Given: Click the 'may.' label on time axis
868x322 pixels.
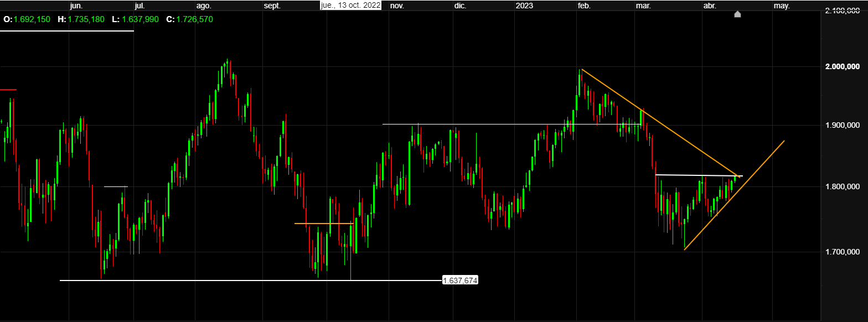Looking at the screenshot, I should point(781,6).
